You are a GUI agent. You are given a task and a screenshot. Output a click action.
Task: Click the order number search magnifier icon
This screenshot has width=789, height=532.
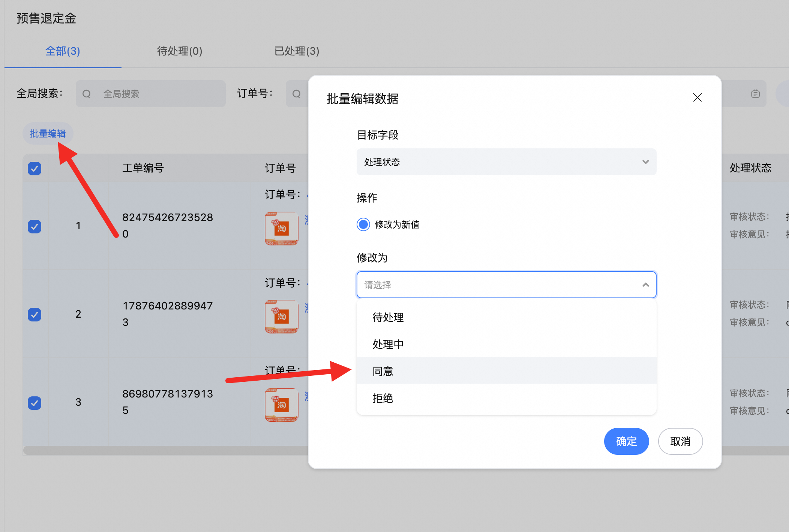click(x=297, y=94)
